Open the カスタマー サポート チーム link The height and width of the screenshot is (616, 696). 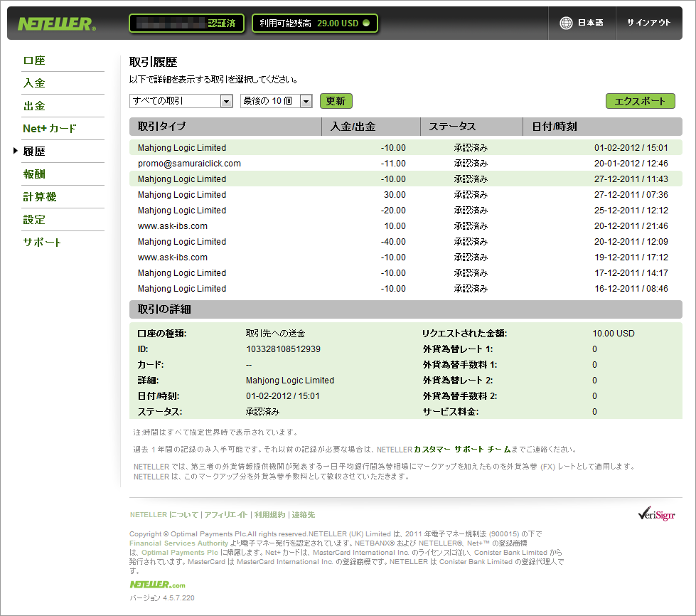[x=462, y=450]
